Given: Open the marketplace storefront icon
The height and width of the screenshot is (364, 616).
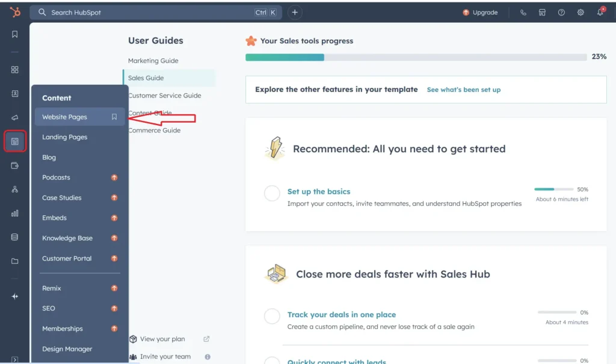Looking at the screenshot, I should 542,12.
